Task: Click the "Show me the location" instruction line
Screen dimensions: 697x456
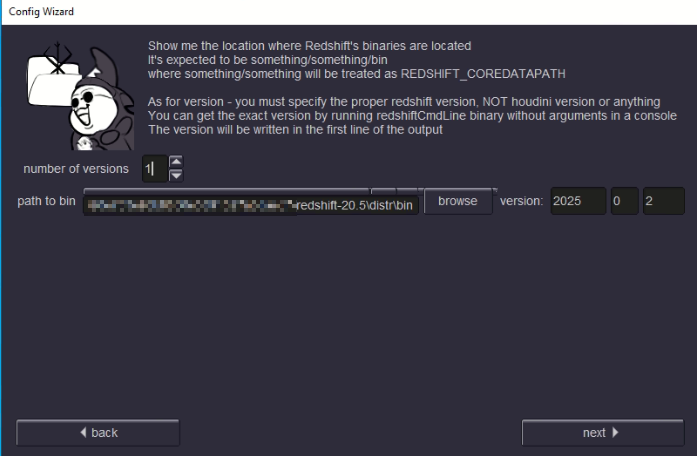Action: click(308, 46)
